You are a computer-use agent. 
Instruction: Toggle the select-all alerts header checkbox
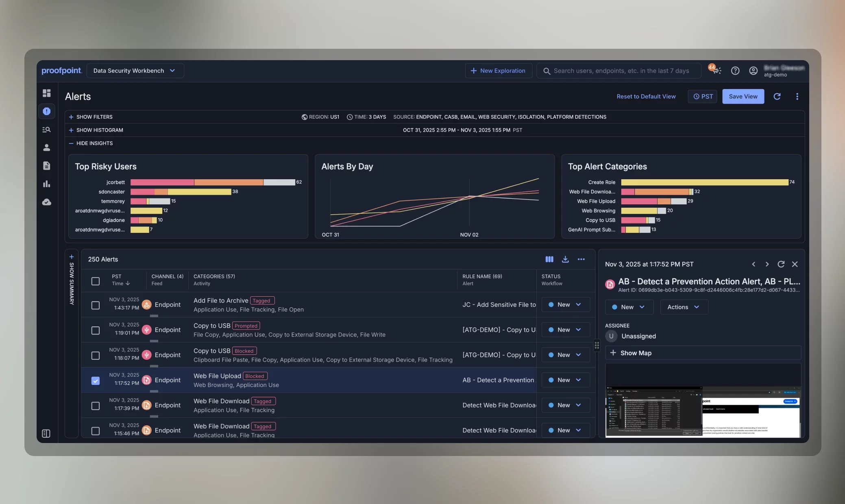pyautogui.click(x=96, y=281)
